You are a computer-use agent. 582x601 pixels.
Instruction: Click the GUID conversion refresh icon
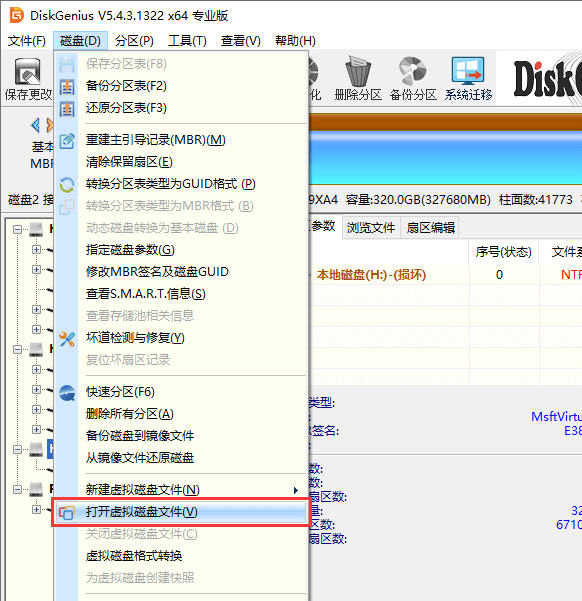click(x=67, y=185)
